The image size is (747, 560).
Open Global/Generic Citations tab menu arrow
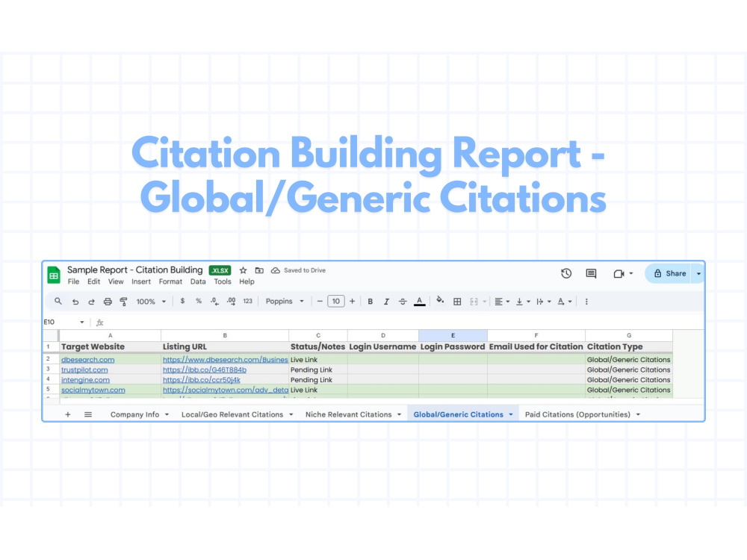[511, 414]
